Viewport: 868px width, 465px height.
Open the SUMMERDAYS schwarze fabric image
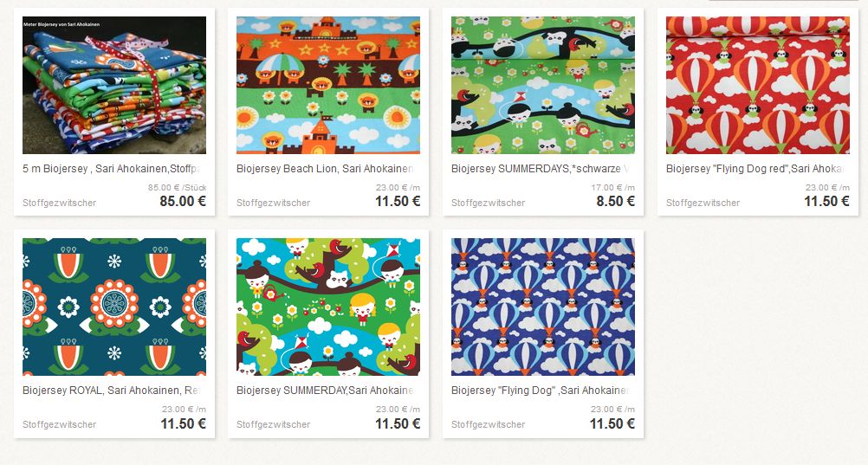(x=543, y=85)
